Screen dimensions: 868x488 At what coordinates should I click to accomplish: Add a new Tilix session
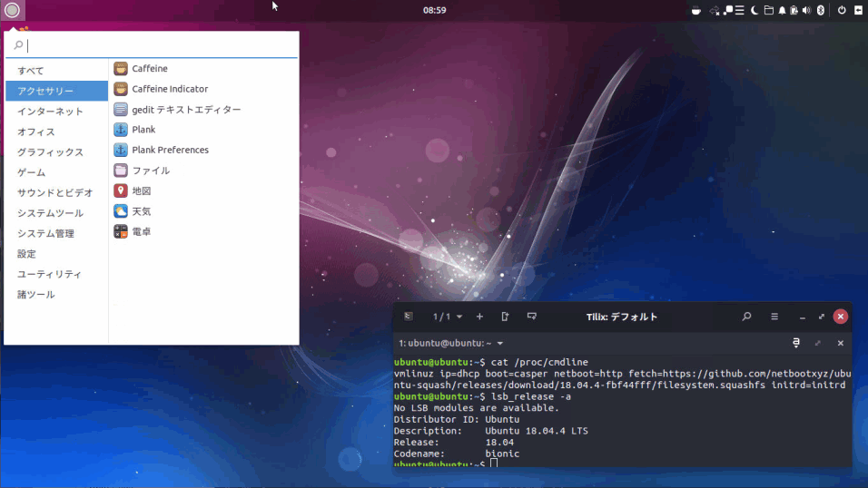pyautogui.click(x=479, y=317)
